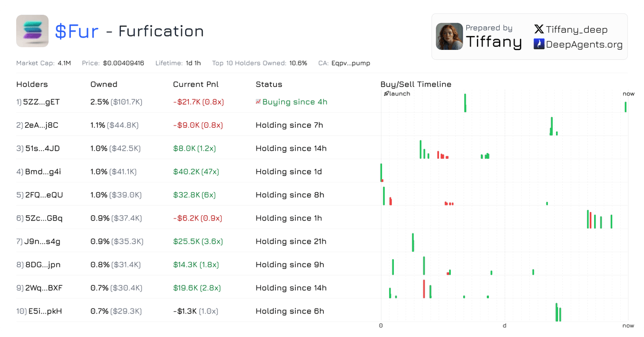Click the 1.0% ($42.5K) owned value
Image resolution: width=644 pixels, height=337 pixels.
click(x=115, y=148)
